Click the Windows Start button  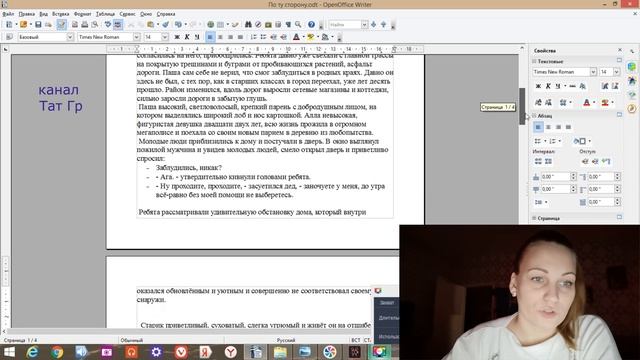coord(9,352)
